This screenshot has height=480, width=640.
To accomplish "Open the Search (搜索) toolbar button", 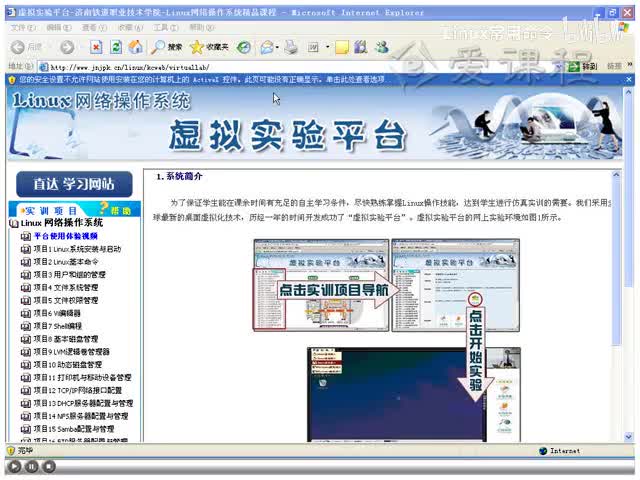I will pyautogui.click(x=166, y=47).
